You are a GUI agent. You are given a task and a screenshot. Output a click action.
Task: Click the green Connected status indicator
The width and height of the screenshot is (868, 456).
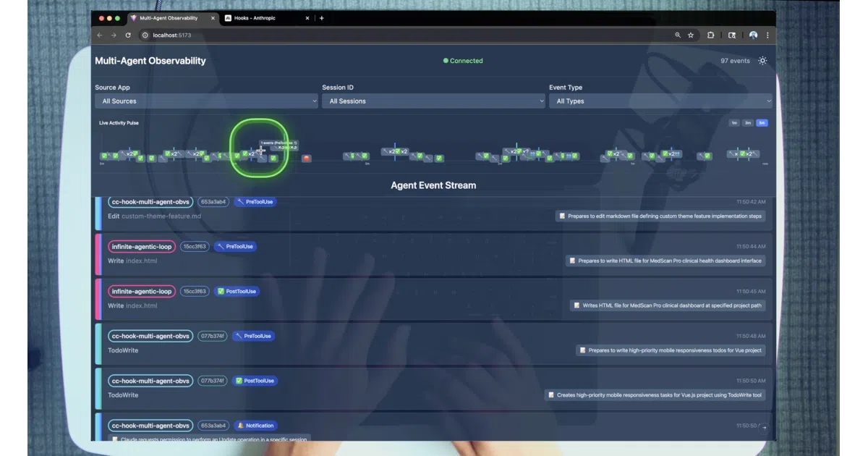pyautogui.click(x=463, y=61)
